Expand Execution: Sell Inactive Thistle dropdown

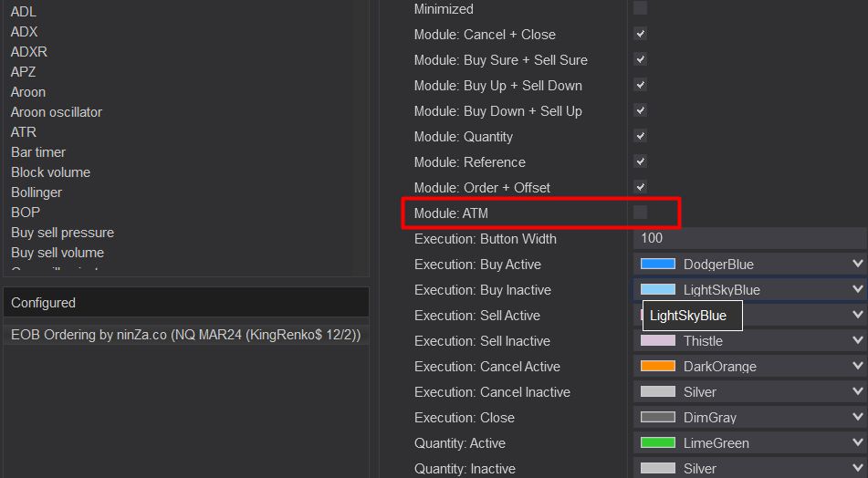coord(856,340)
